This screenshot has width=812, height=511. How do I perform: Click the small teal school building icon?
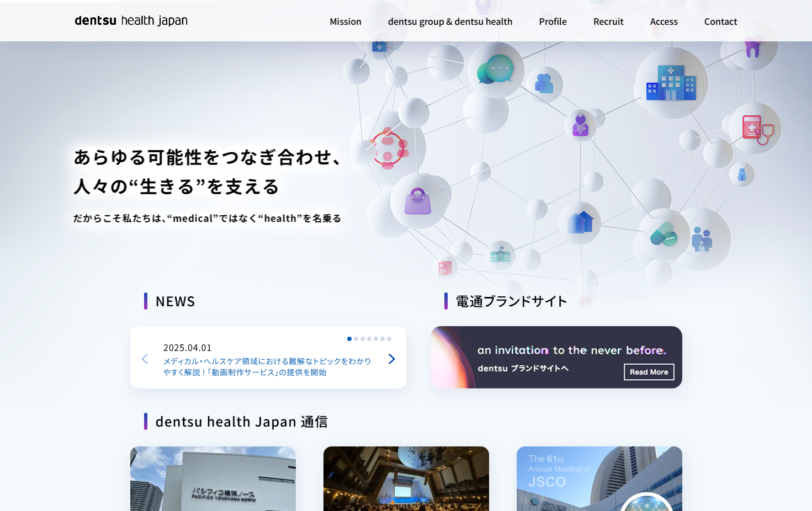(x=501, y=254)
